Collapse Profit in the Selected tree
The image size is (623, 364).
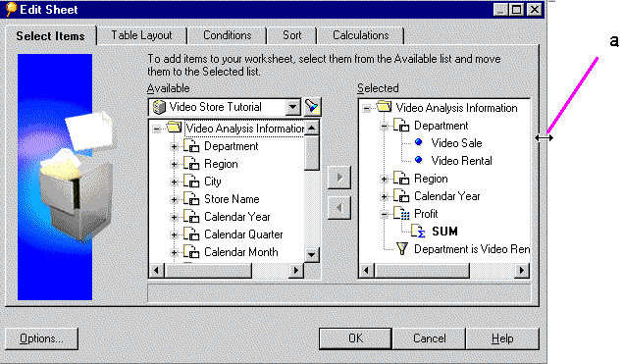pyautogui.click(x=384, y=214)
